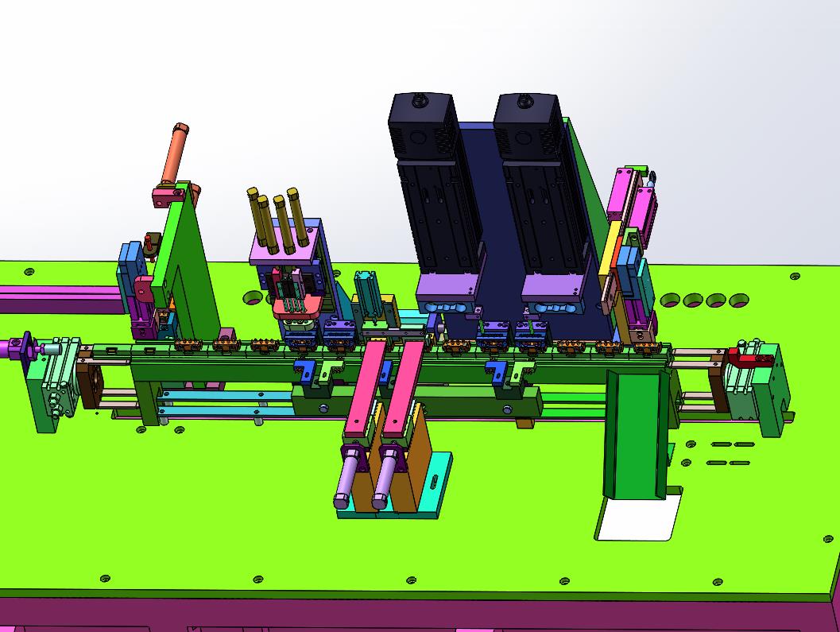840x632 pixels.
Task: Select the right black servo actuator housing
Action: [x=540, y=185]
